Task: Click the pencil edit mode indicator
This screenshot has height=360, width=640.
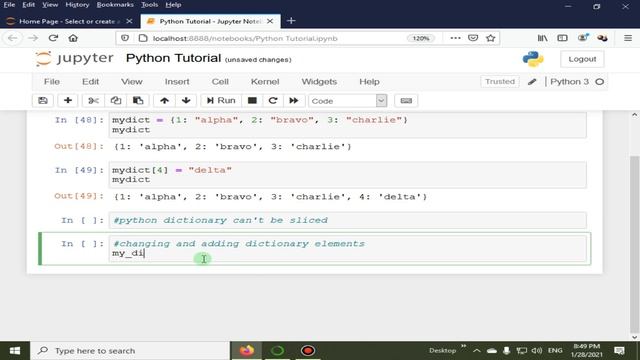Action: [x=532, y=82]
